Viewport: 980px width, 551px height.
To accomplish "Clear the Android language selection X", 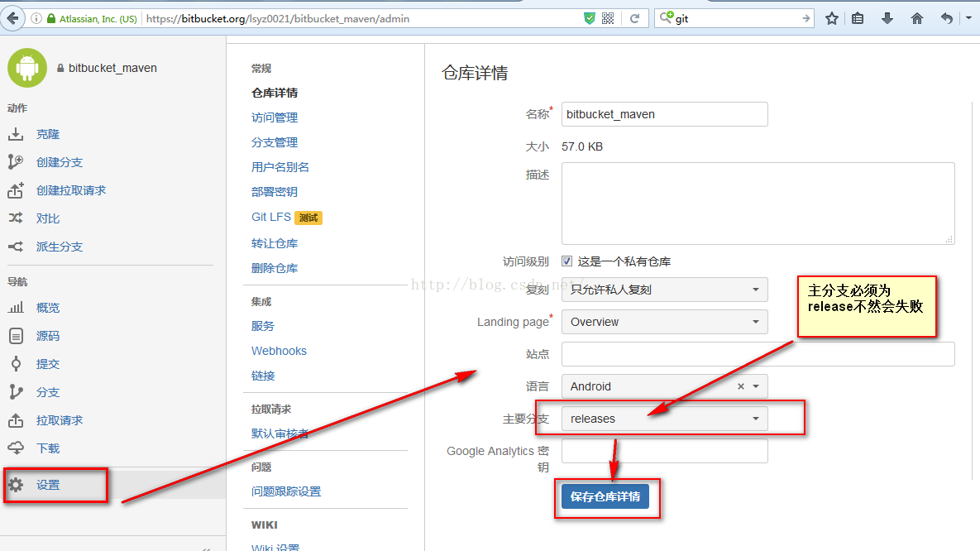I will click(x=741, y=386).
